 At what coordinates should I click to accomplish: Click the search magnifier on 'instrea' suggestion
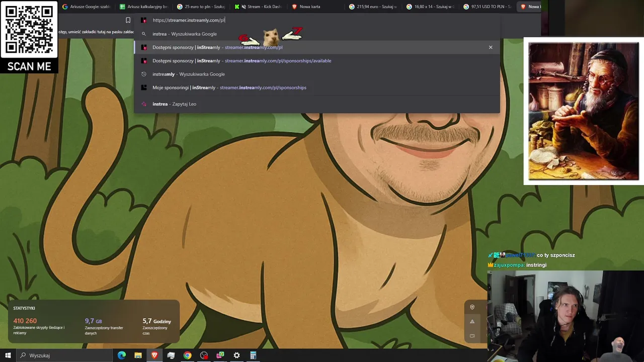(144, 34)
